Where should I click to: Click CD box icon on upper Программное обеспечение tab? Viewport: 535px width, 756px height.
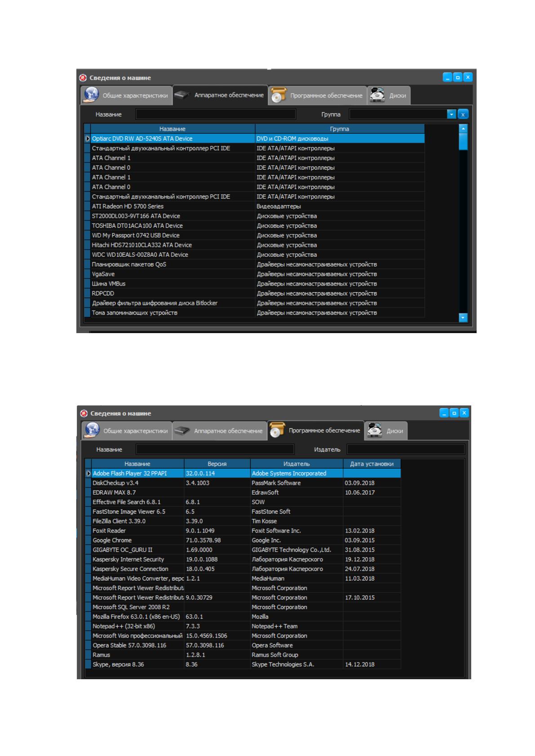coord(279,95)
